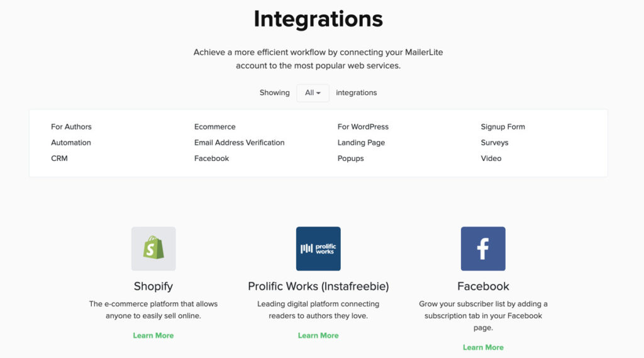
Task: Show Video integrations
Action: click(491, 159)
